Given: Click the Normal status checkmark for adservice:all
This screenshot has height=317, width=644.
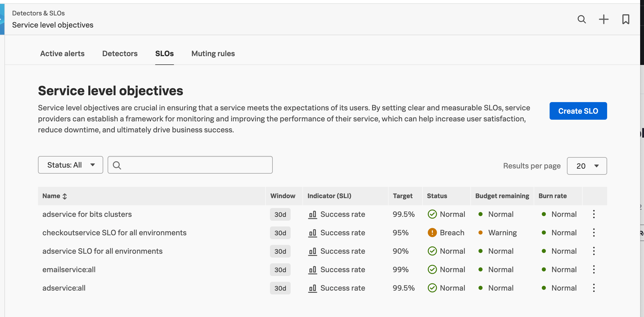Looking at the screenshot, I should (x=432, y=288).
